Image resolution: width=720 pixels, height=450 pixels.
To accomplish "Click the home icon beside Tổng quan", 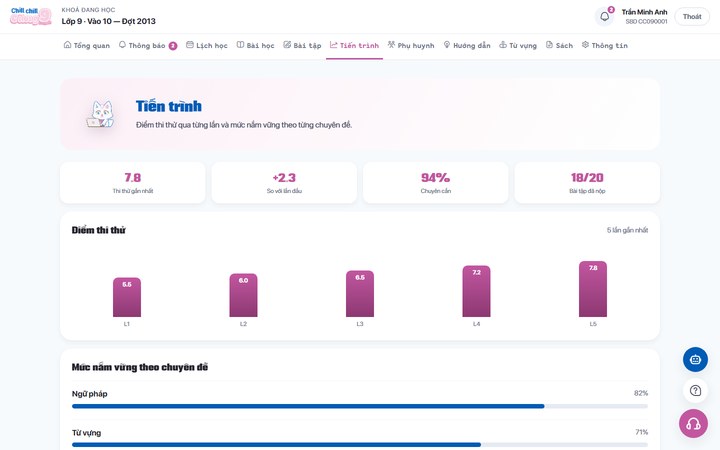I will pos(67,45).
